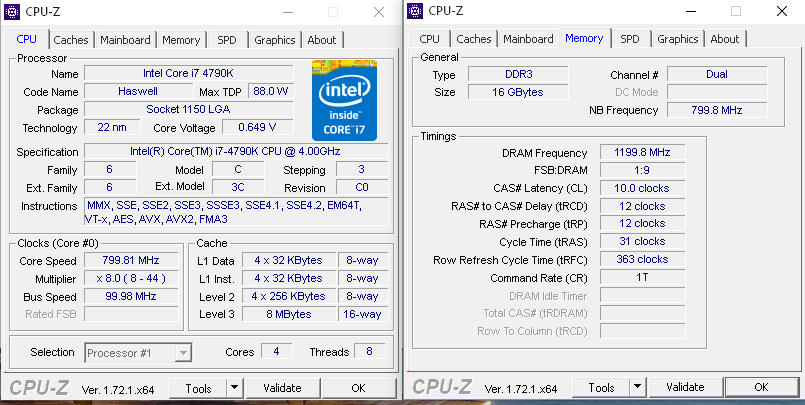Click the Intel Core i7 logo badge
805x405 pixels.
coord(344,101)
